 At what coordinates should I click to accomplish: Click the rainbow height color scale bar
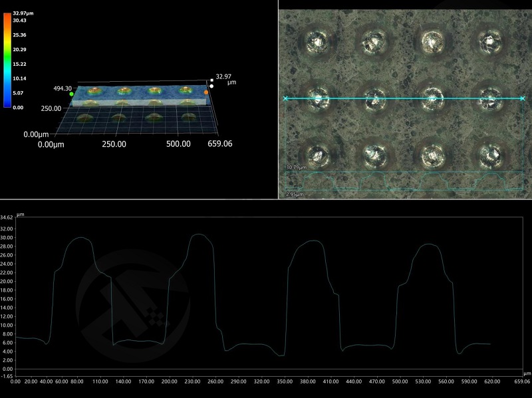(7, 60)
